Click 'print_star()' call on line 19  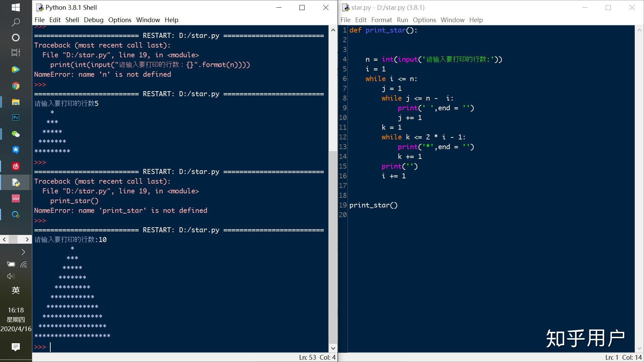click(373, 205)
